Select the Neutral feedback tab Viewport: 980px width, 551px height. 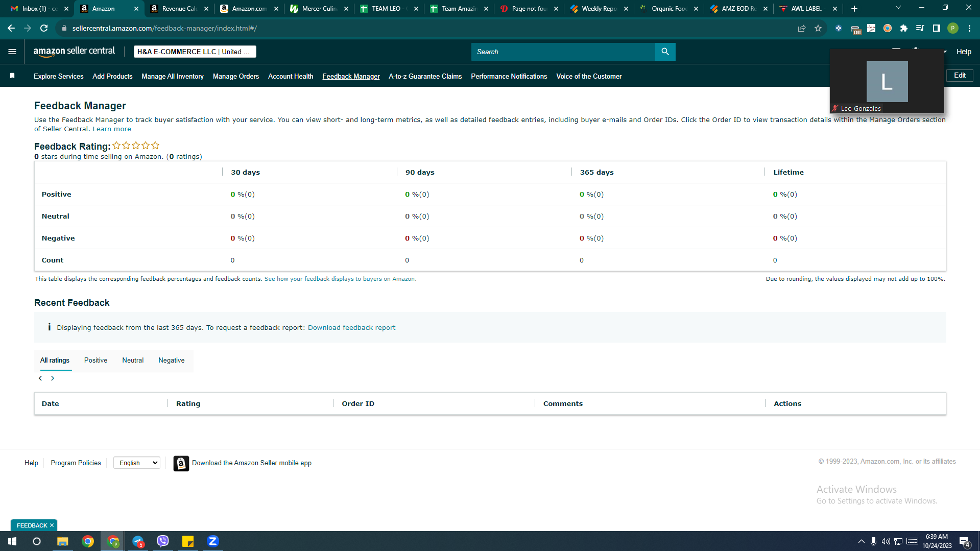133,361
